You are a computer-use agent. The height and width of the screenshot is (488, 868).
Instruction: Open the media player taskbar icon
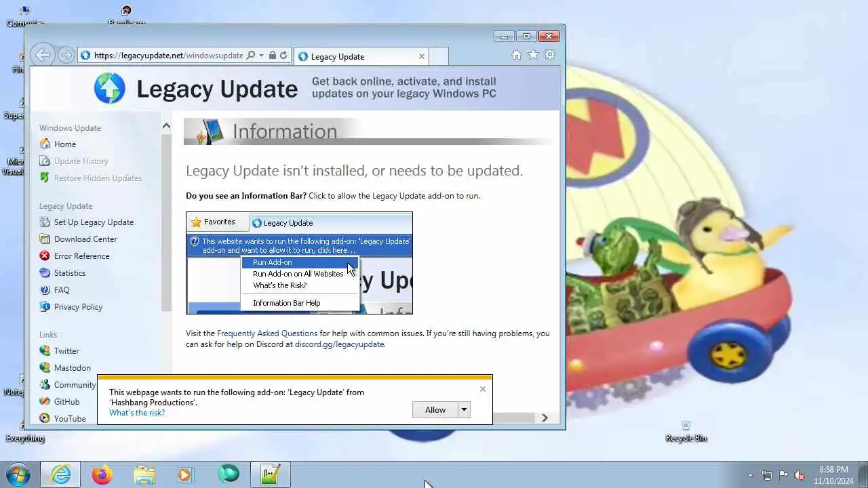point(185,474)
